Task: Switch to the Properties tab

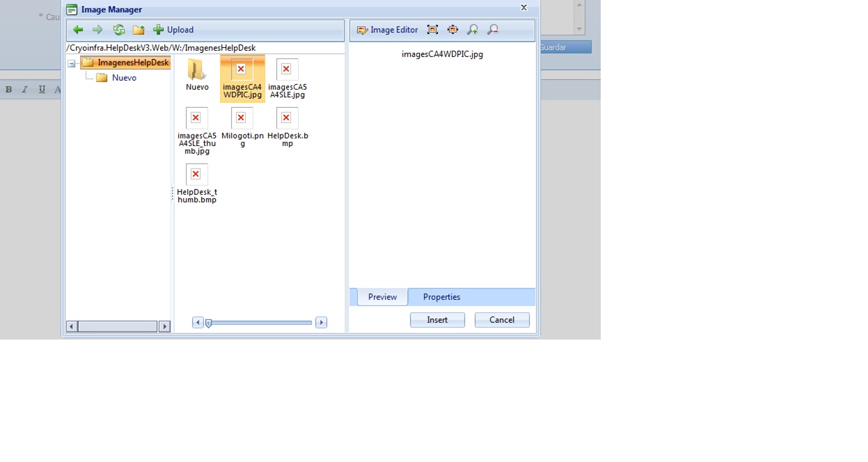Action: [441, 297]
